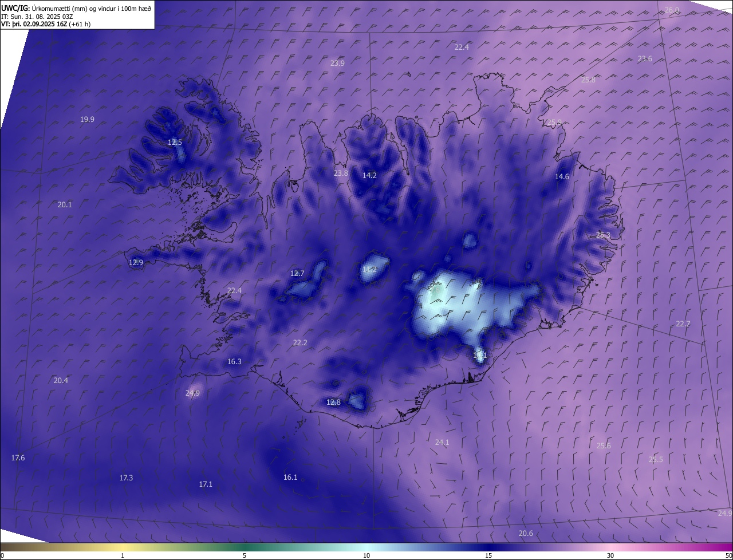Click the 25.6 value label
This screenshot has height=560, width=733.
[604, 445]
